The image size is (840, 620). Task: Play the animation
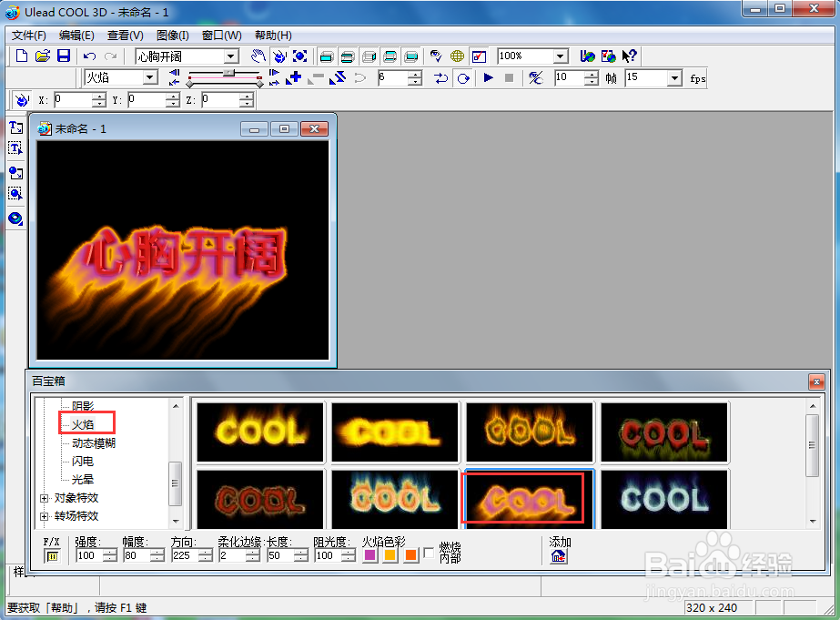tap(488, 78)
